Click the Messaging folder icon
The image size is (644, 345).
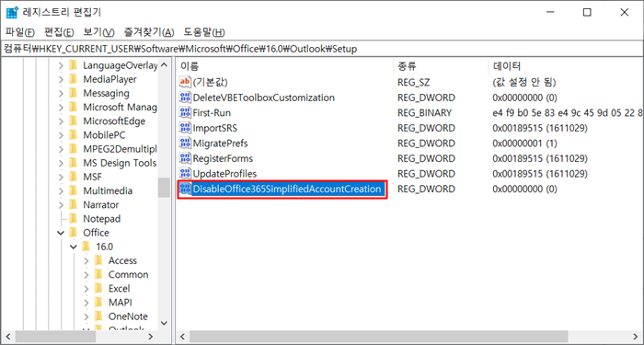(73, 93)
